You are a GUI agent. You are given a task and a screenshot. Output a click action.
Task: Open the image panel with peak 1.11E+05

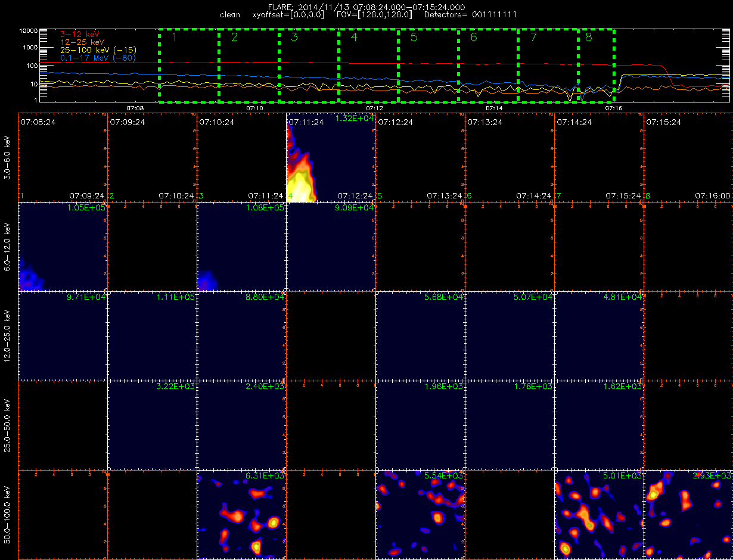(153, 337)
